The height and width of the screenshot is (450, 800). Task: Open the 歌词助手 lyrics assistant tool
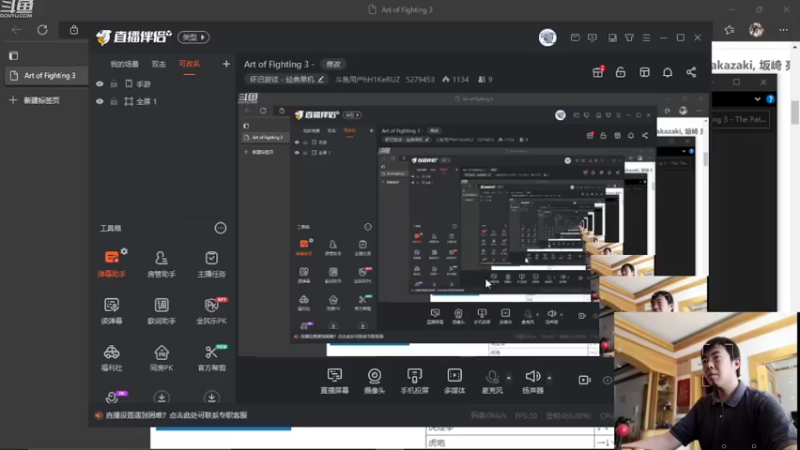point(161,310)
